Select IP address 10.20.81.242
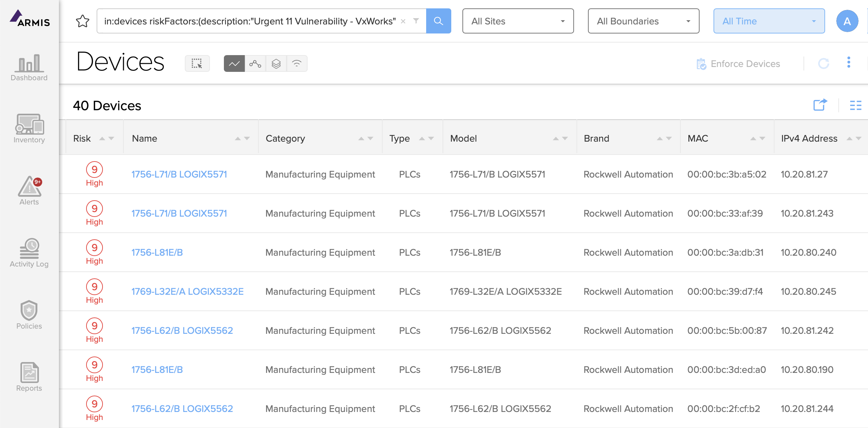Screen dimensions: 868x428 807,331
